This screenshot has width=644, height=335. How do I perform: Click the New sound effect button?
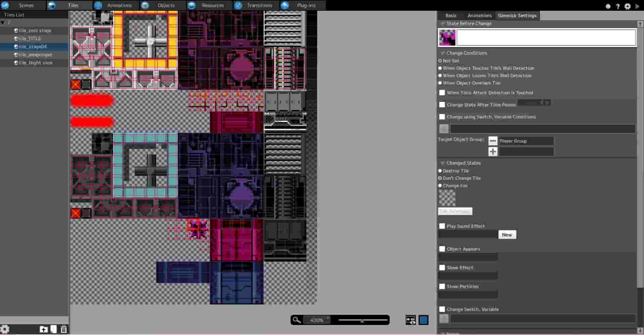coord(507,234)
